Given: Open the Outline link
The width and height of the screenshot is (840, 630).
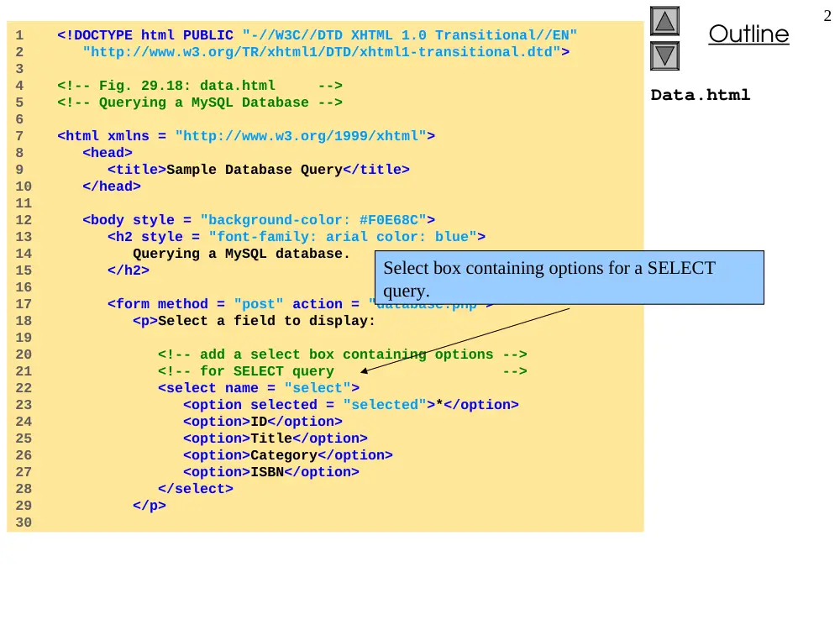Looking at the screenshot, I should point(748,34).
